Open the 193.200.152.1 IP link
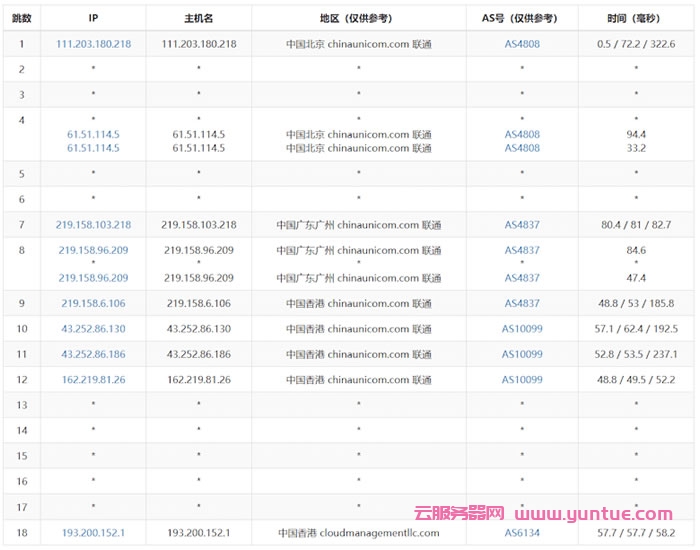This screenshot has height=550, width=700. point(93,533)
